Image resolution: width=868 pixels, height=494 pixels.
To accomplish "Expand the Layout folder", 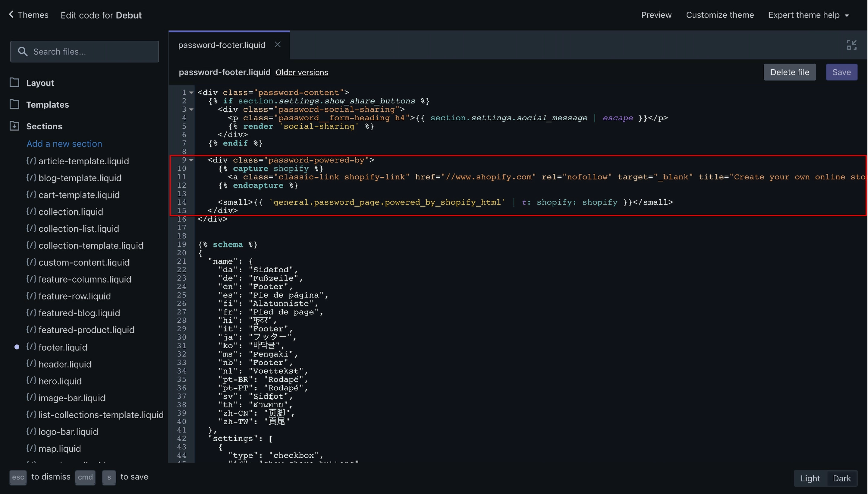I will click(x=40, y=83).
